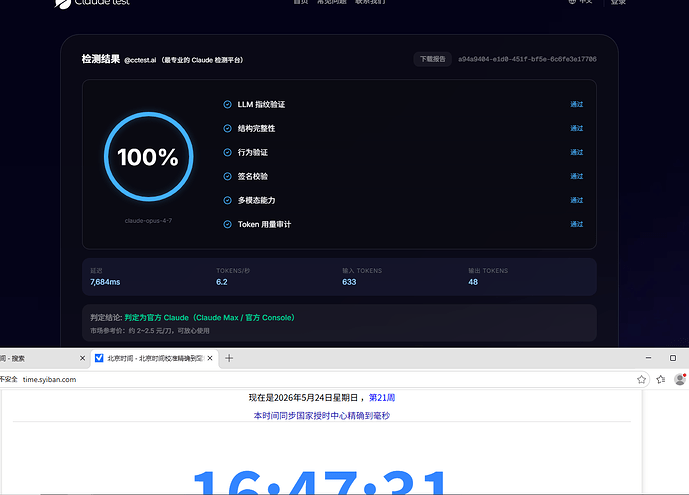This screenshot has width=689, height=495.
Task: Click the 市场参考价 price note
Action: tap(150, 331)
